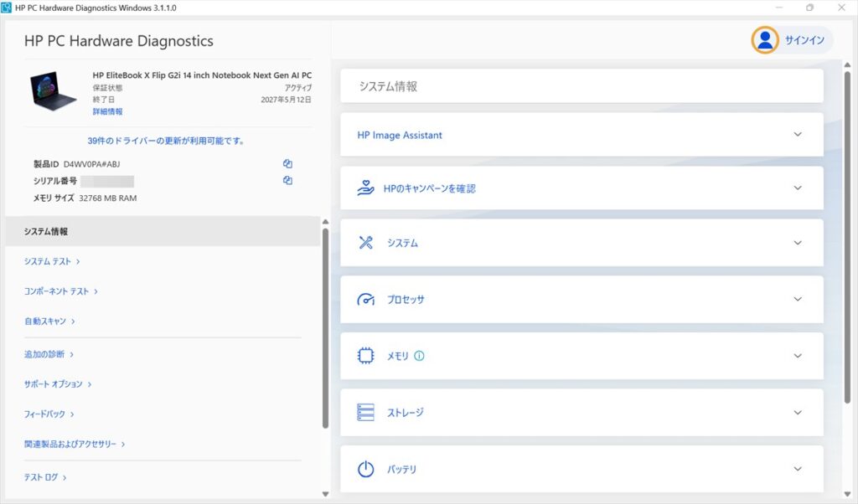Click the sidebar scroll-down arrow
The width and height of the screenshot is (858, 504).
(325, 494)
